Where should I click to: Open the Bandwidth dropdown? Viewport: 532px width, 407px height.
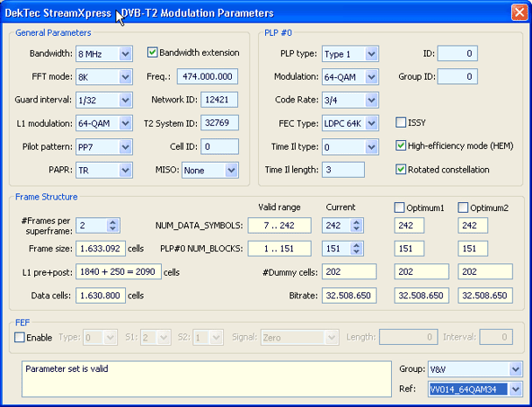(104, 53)
